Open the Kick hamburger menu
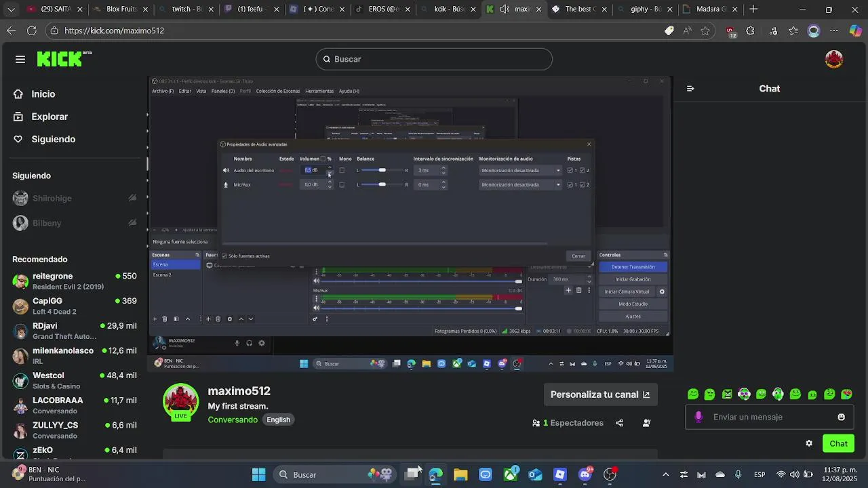This screenshot has width=868, height=488. (20, 60)
